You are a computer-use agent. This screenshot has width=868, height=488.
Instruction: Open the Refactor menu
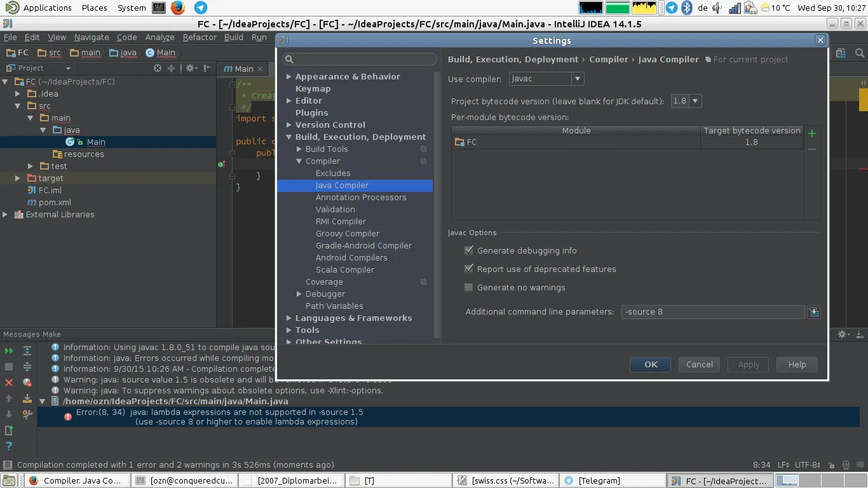tap(200, 37)
